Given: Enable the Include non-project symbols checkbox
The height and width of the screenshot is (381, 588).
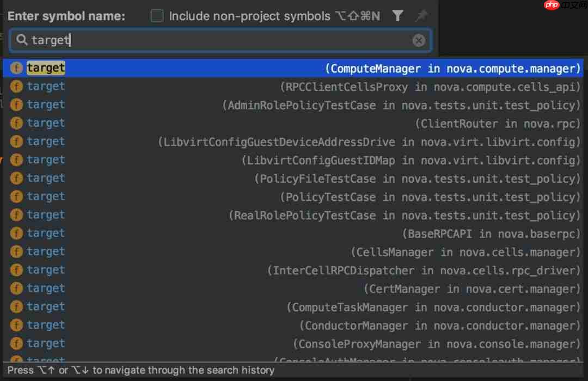Looking at the screenshot, I should 157,16.
